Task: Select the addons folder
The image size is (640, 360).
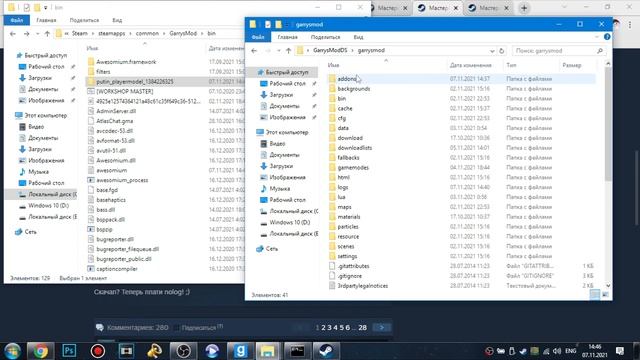Action: [347, 79]
